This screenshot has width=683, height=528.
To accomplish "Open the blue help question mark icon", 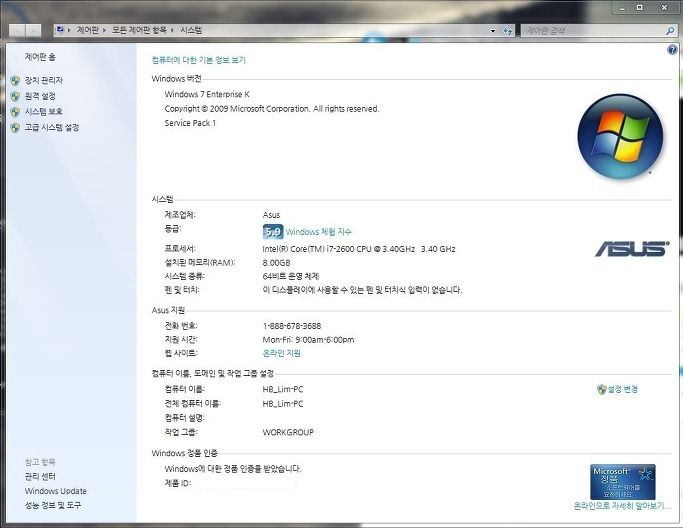I will pos(672,49).
